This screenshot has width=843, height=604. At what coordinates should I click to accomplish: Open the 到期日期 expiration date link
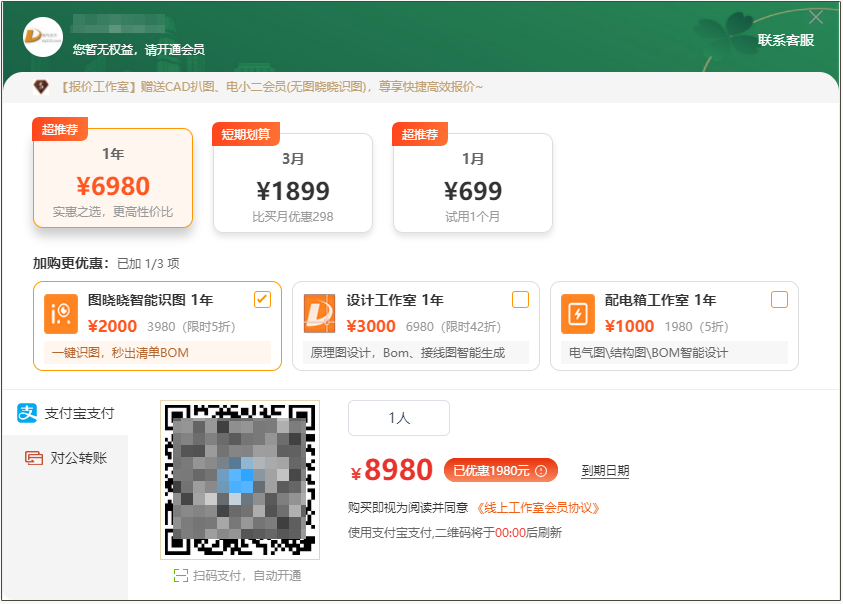coord(605,471)
